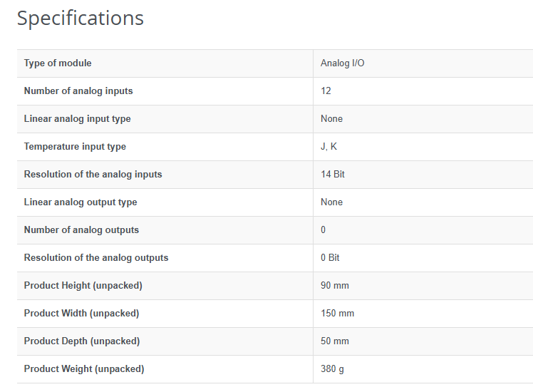Click 'Resolution of the analog outputs' label

click(x=96, y=258)
